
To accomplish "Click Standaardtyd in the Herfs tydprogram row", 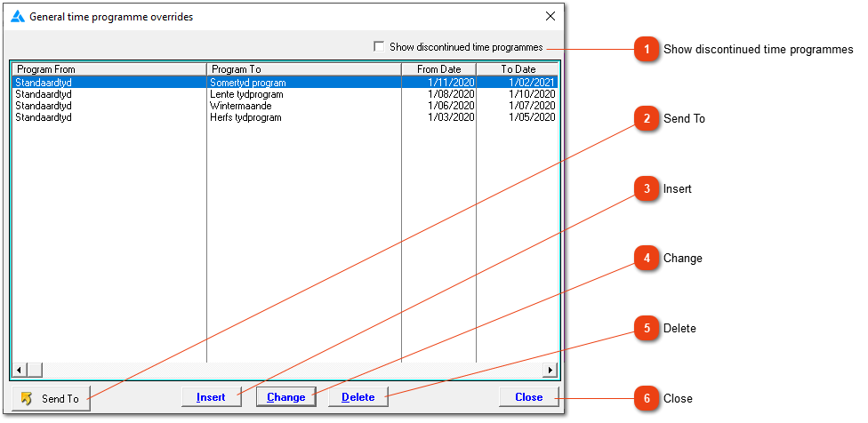I will tap(44, 117).
